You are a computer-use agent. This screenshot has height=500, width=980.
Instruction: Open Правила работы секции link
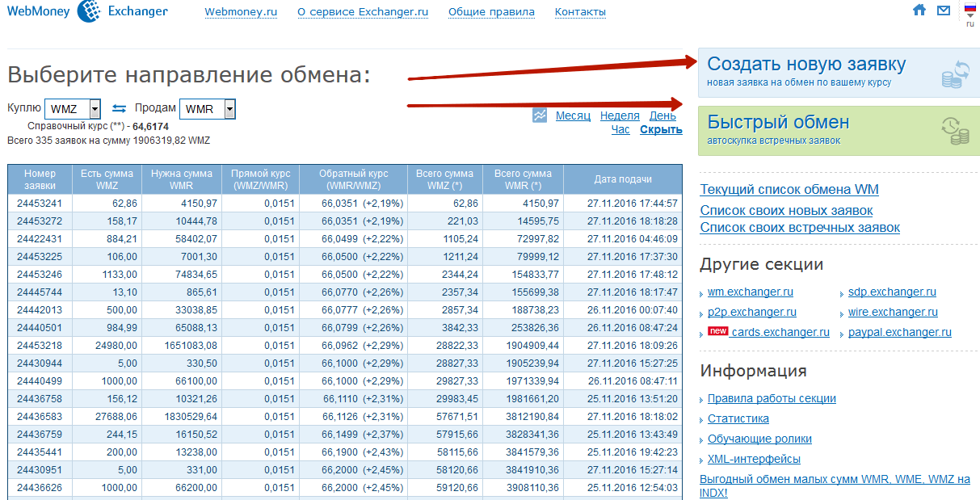point(772,399)
